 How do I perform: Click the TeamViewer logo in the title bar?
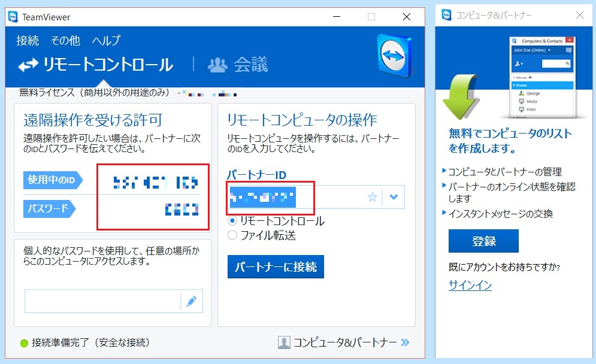tap(13, 17)
